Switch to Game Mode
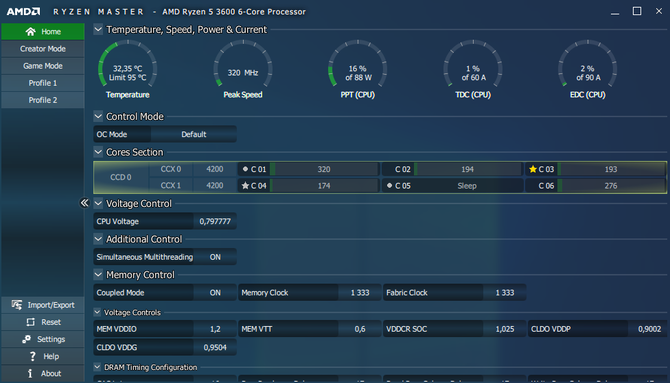The width and height of the screenshot is (670, 383). coord(43,66)
